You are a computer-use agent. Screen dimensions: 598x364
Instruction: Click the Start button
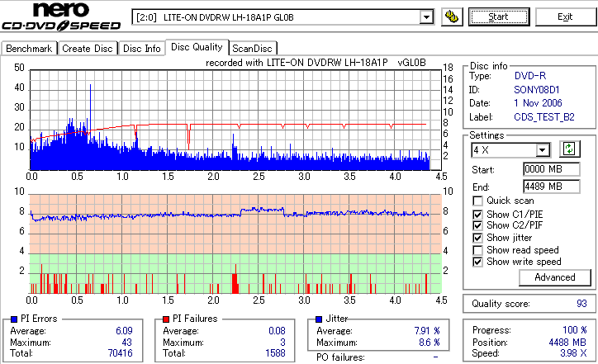(x=499, y=17)
